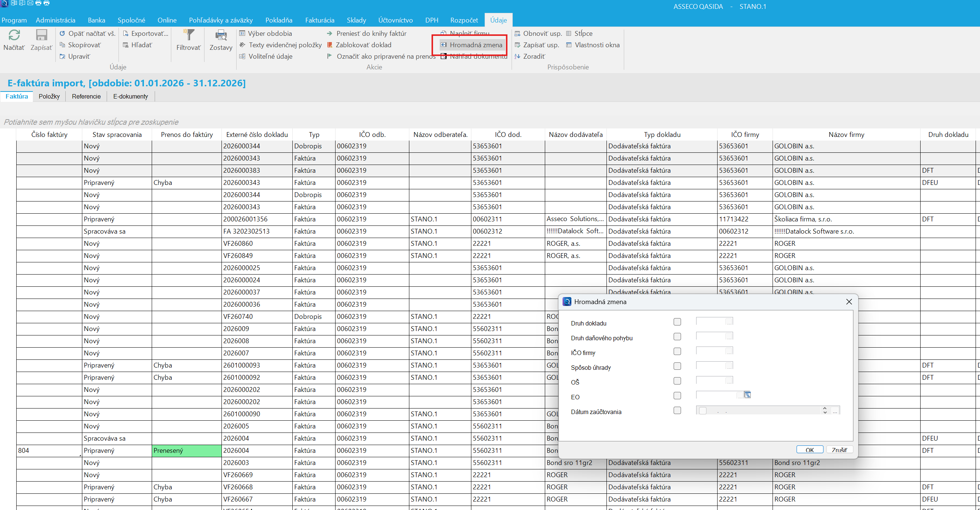Open Vlastnosti okna settings
This screenshot has width=980, height=510.
pyautogui.click(x=593, y=45)
